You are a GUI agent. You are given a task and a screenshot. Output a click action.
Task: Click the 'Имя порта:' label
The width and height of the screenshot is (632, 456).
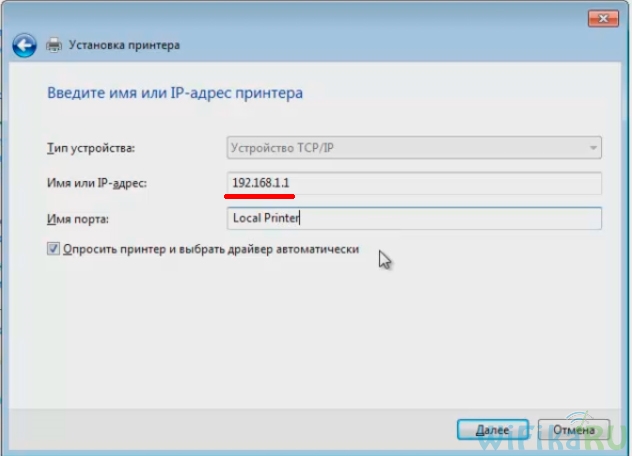click(77, 218)
